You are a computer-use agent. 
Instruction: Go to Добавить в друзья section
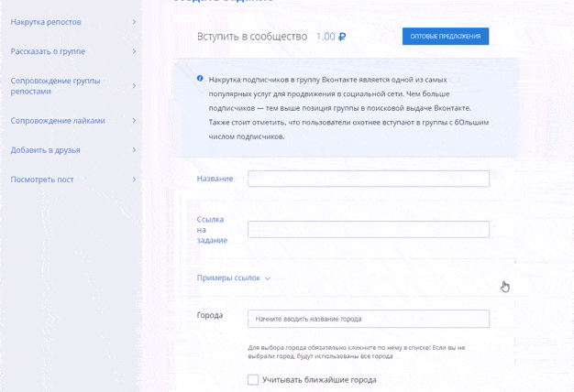(x=47, y=149)
